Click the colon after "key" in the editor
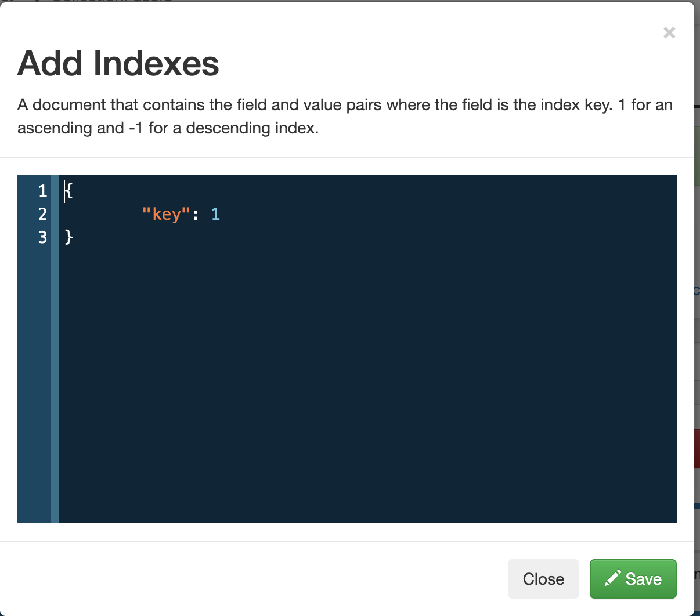Viewport: 700px width, 616px height. 196,215
